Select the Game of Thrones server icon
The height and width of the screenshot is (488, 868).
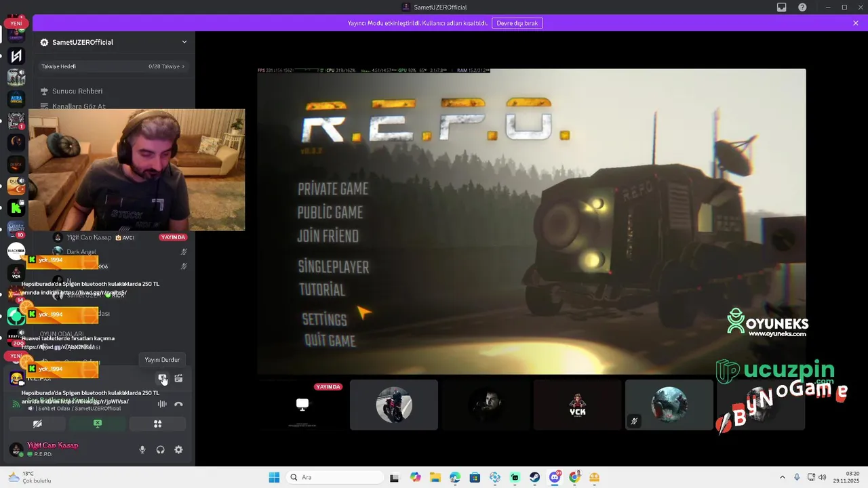(16, 230)
